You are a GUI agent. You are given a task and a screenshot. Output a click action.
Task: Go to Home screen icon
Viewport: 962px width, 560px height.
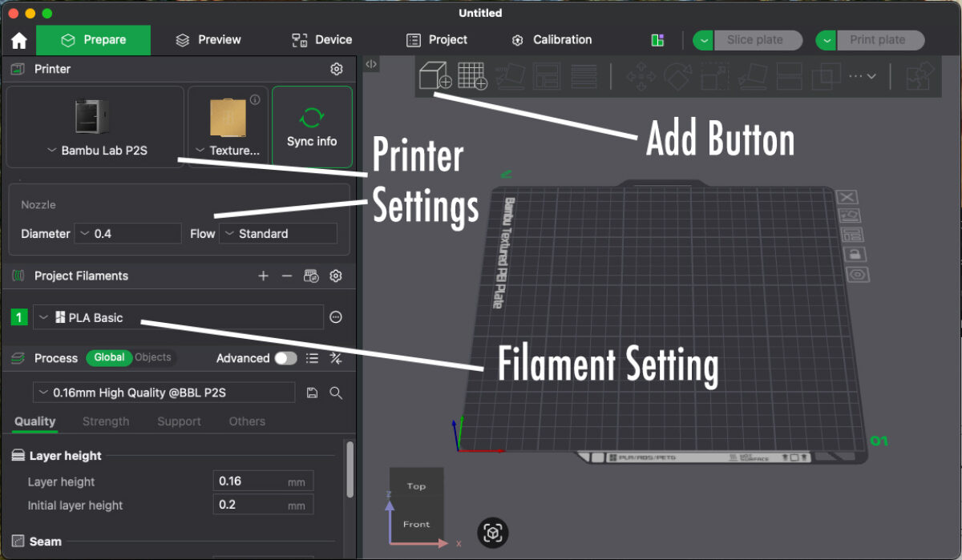(x=19, y=40)
